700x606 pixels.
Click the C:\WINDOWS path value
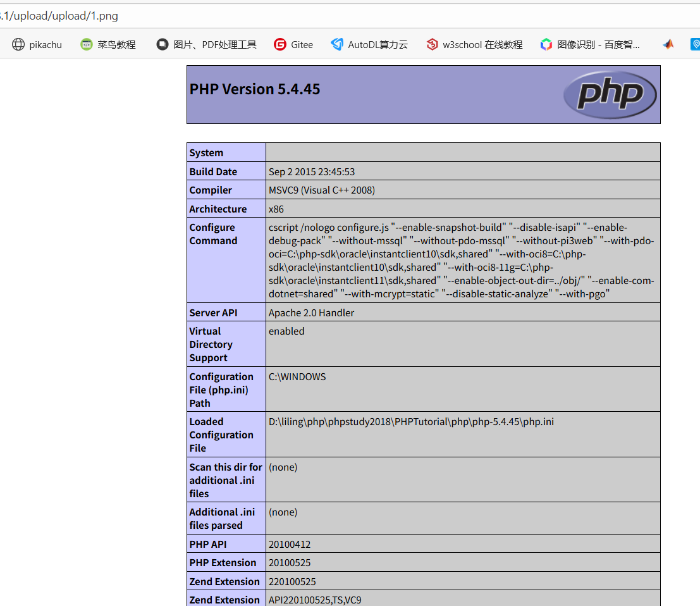[297, 377]
